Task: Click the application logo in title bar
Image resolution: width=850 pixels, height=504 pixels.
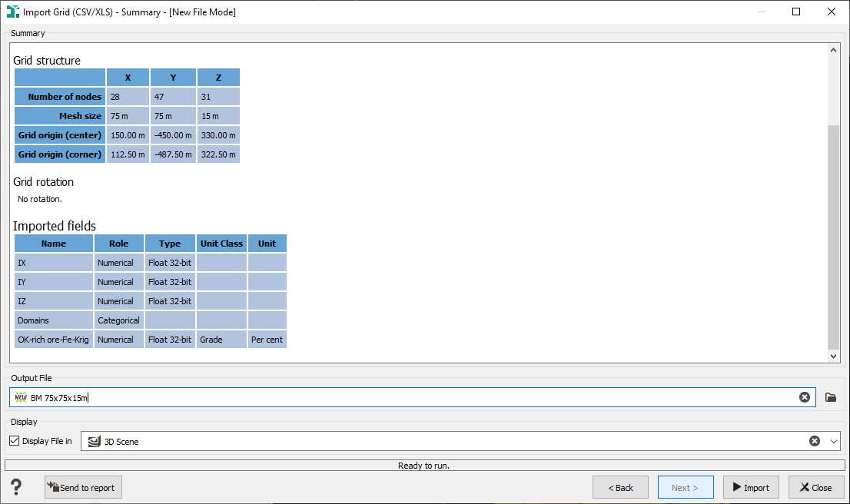Action: (x=12, y=12)
